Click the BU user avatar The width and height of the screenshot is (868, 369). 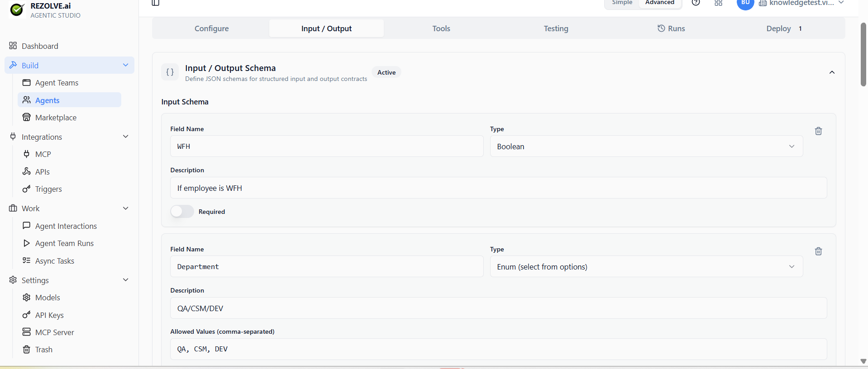point(745,4)
